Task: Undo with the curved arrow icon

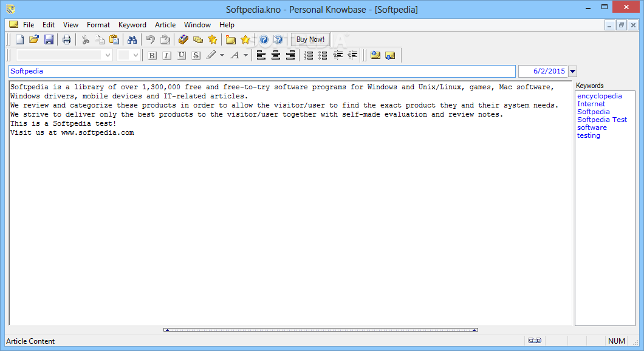Action: pos(150,39)
